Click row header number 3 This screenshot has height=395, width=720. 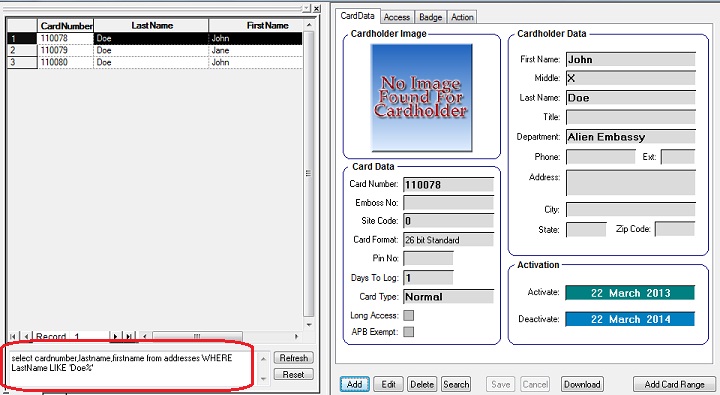22,62
